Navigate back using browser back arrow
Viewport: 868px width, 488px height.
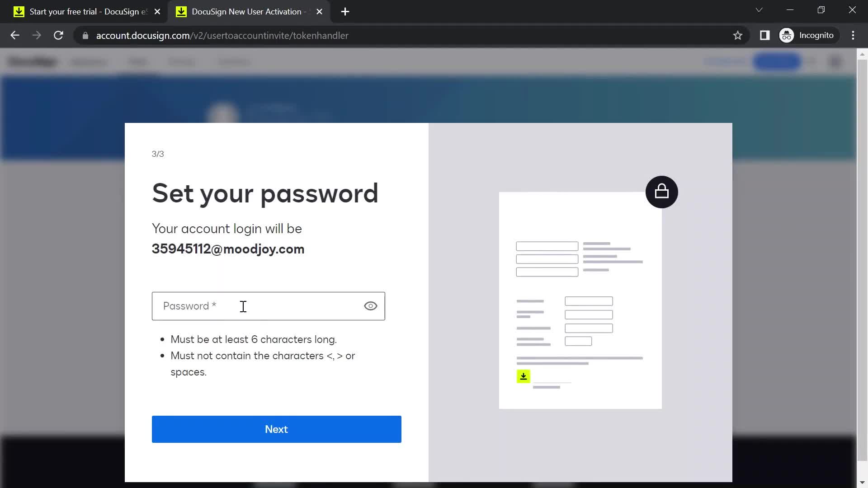click(14, 36)
